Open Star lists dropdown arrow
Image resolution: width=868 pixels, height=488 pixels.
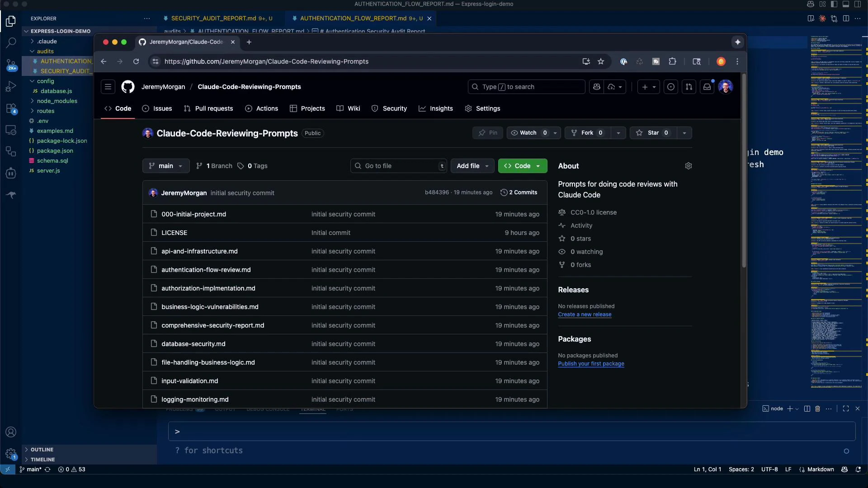click(x=684, y=133)
